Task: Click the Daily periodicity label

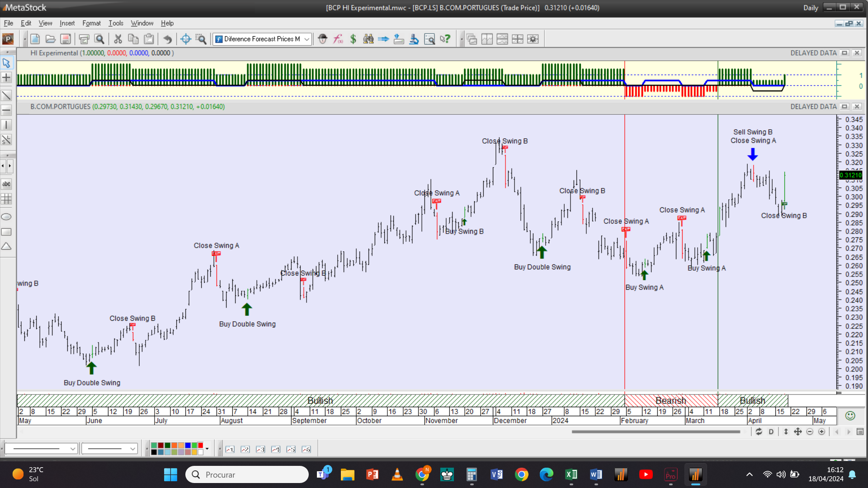Action: pos(810,8)
